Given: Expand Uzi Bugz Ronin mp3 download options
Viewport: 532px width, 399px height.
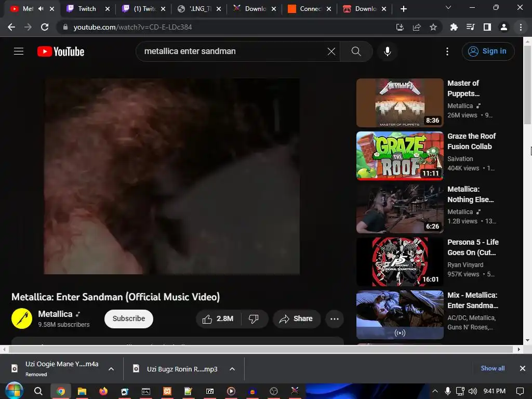Looking at the screenshot, I should [232, 369].
